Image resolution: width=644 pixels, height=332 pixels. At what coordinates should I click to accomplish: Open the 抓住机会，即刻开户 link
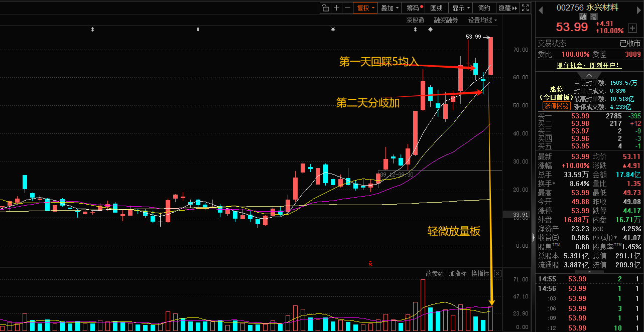[588, 65]
